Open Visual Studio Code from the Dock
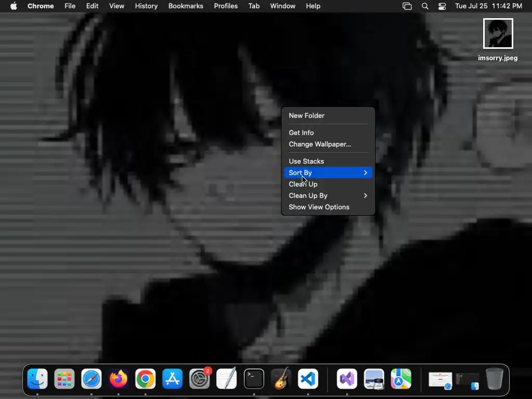Viewport: 532px width, 399px height. coord(308,379)
